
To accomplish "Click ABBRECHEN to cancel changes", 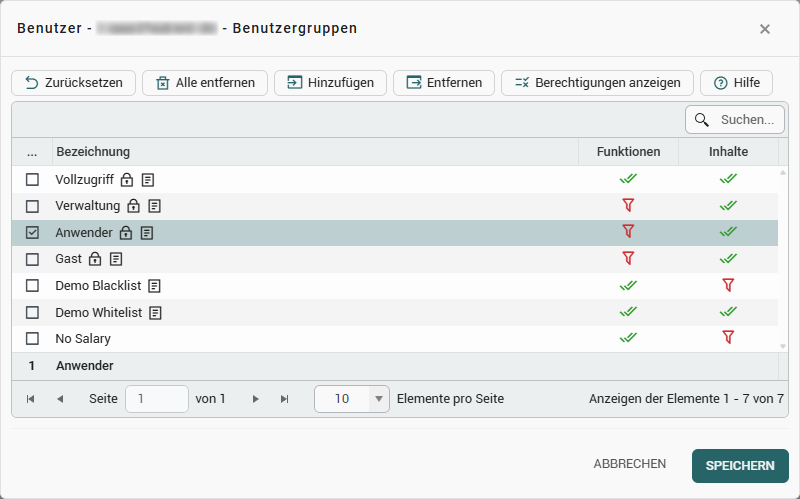I will click(630, 465).
